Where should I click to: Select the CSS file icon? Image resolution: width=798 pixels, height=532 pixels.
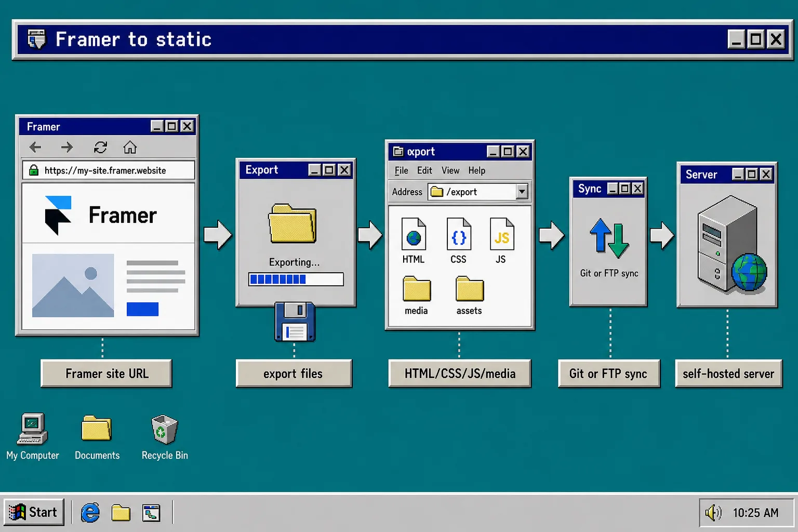coord(458,241)
